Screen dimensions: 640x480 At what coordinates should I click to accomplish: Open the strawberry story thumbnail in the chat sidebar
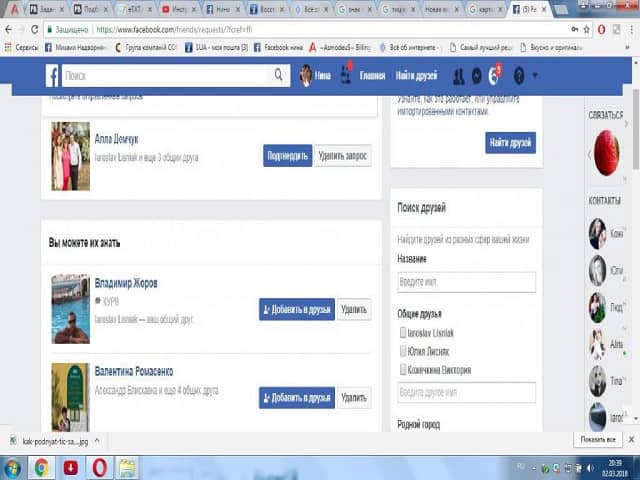[x=606, y=153]
